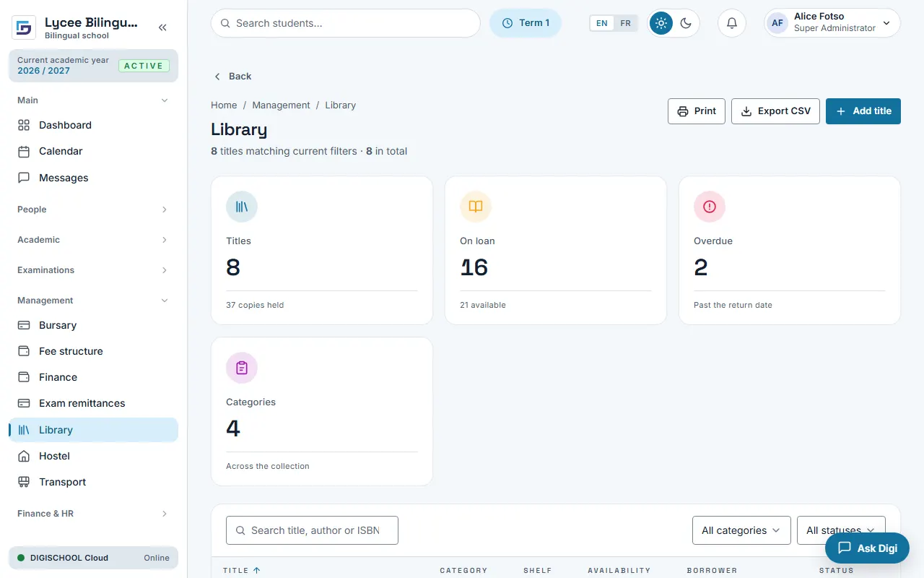Click the DIGISCHOOL Cloud green status dot
Image resolution: width=924 pixels, height=578 pixels.
(21, 558)
